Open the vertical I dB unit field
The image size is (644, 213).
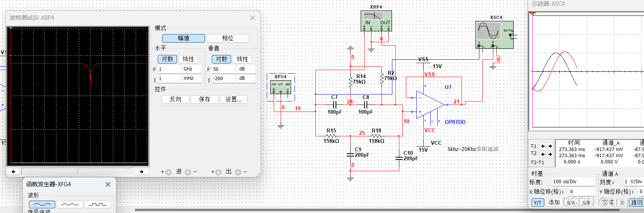tap(246, 78)
